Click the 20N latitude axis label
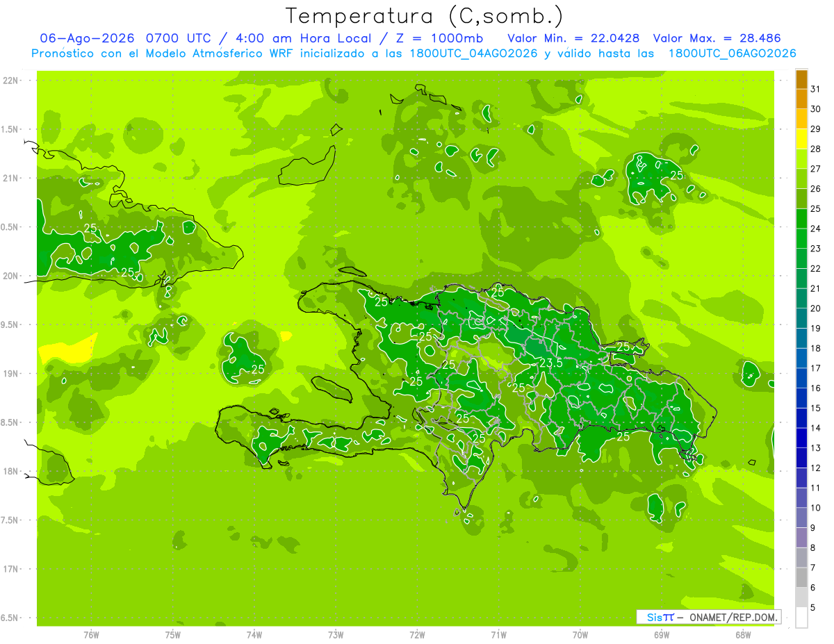Image resolution: width=834 pixels, height=644 pixels. pyautogui.click(x=11, y=276)
